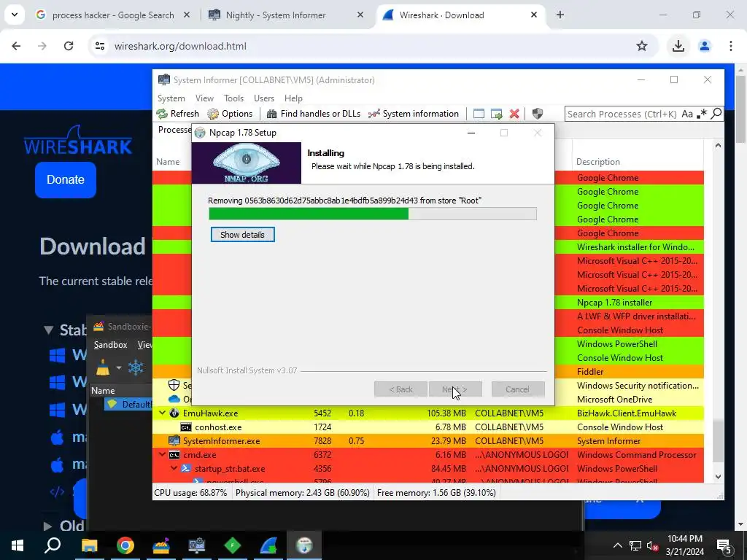
Task: Open the Chrome tab search dropdown
Action: point(15,15)
